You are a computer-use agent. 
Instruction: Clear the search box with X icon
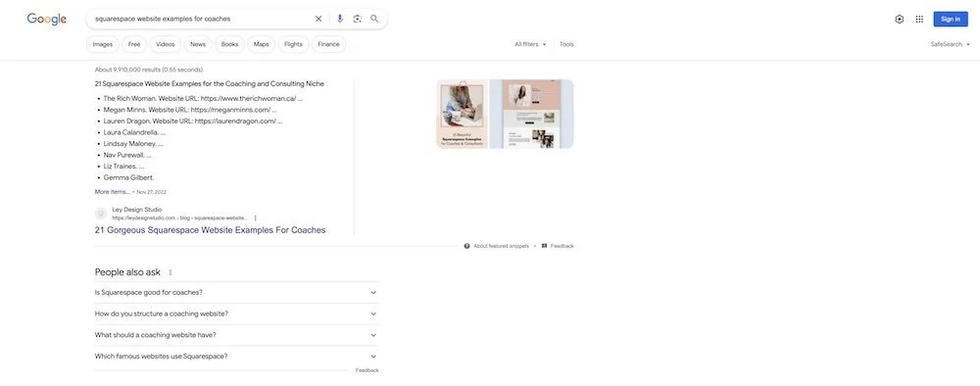[318, 19]
